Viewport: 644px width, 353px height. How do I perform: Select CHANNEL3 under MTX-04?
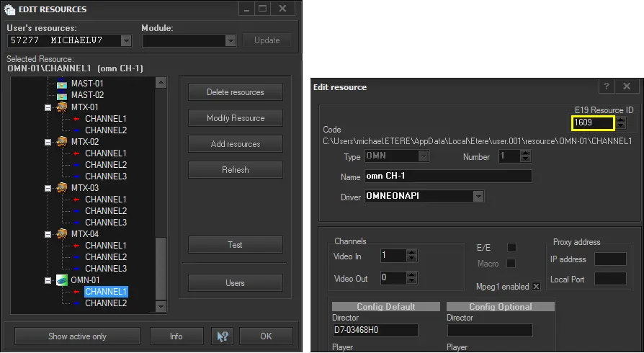tap(105, 269)
